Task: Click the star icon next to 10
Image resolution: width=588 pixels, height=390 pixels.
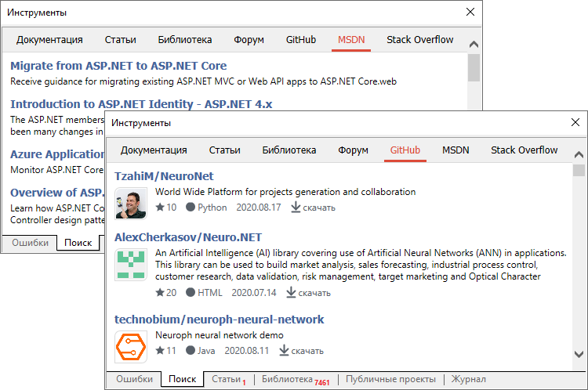Action: pyautogui.click(x=160, y=207)
